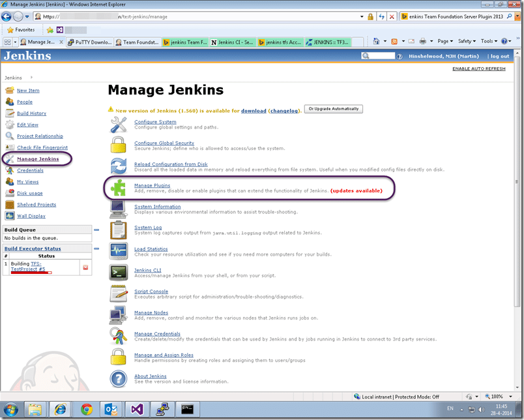The width and height of the screenshot is (524, 420).
Task: Click the New Item sidebar icon
Action: click(10, 90)
